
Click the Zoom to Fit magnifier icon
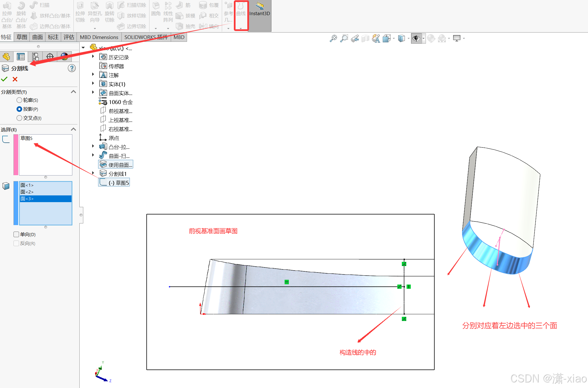coord(333,38)
